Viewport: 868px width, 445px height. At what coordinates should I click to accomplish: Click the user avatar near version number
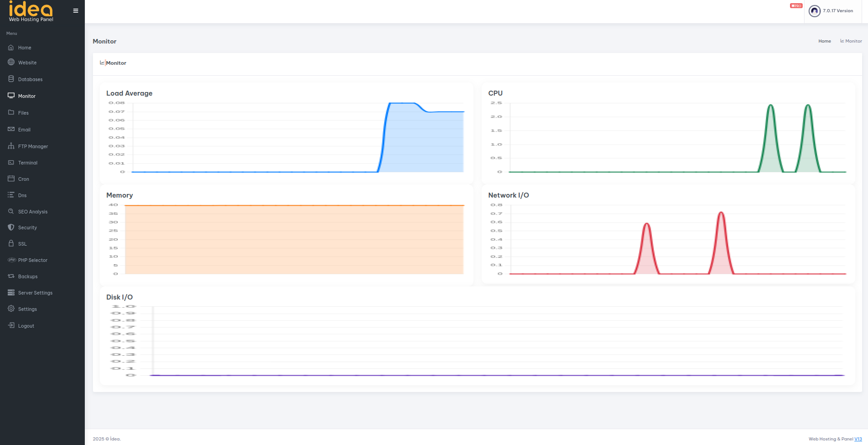[814, 11]
